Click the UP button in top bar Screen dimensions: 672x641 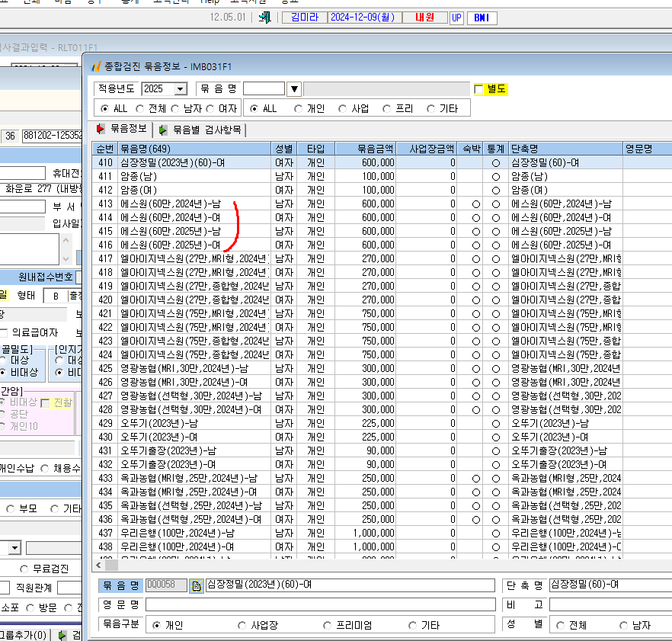tap(456, 18)
